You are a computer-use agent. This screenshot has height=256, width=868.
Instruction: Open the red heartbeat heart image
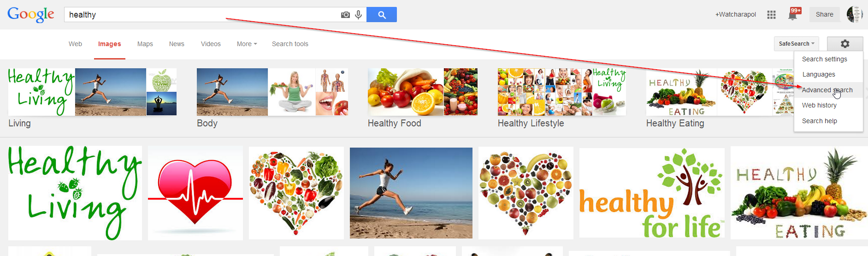tap(195, 193)
